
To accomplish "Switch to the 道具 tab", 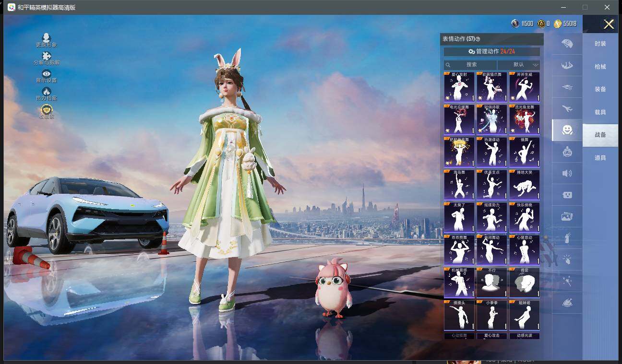I will [600, 158].
